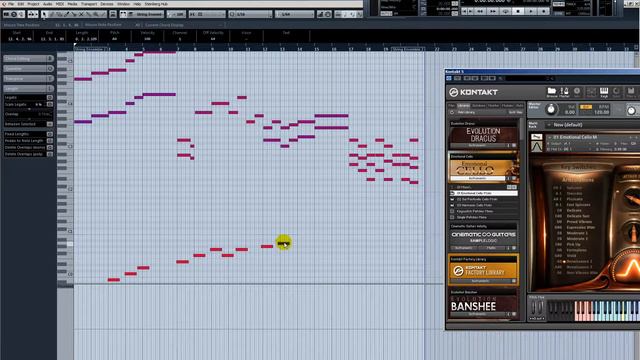Switch to the Files tab in Kontakt browser
Screen dimensions: 640x360
click(x=452, y=106)
